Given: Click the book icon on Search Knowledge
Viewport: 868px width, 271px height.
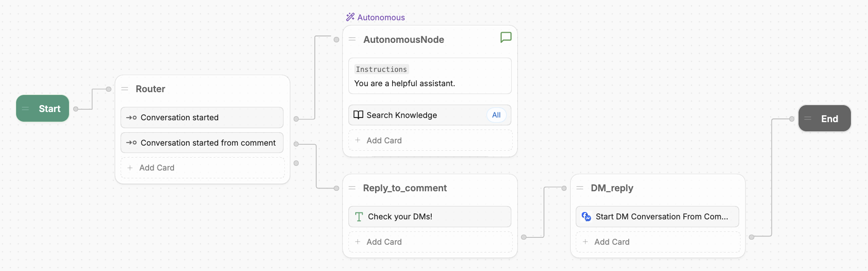Looking at the screenshot, I should click(358, 115).
